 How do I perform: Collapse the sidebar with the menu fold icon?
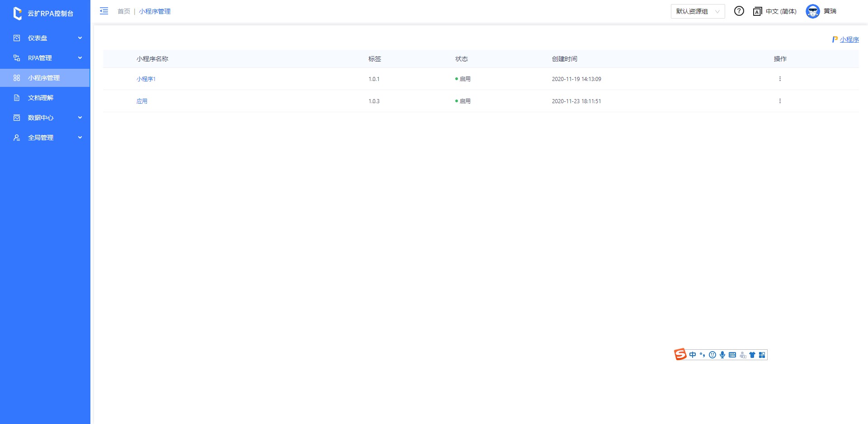tap(104, 11)
